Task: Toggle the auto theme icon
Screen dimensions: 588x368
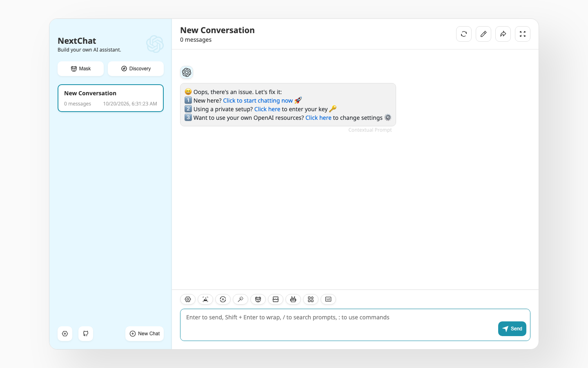Action: coord(223,299)
